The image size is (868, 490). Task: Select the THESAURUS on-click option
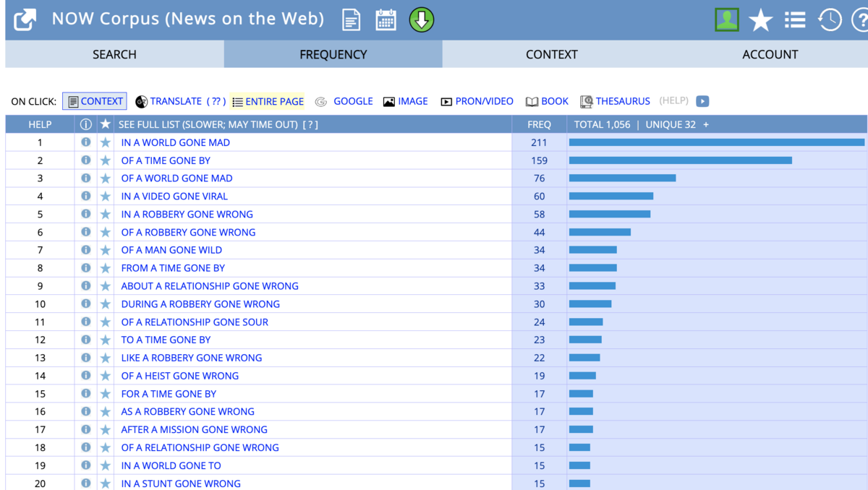615,101
